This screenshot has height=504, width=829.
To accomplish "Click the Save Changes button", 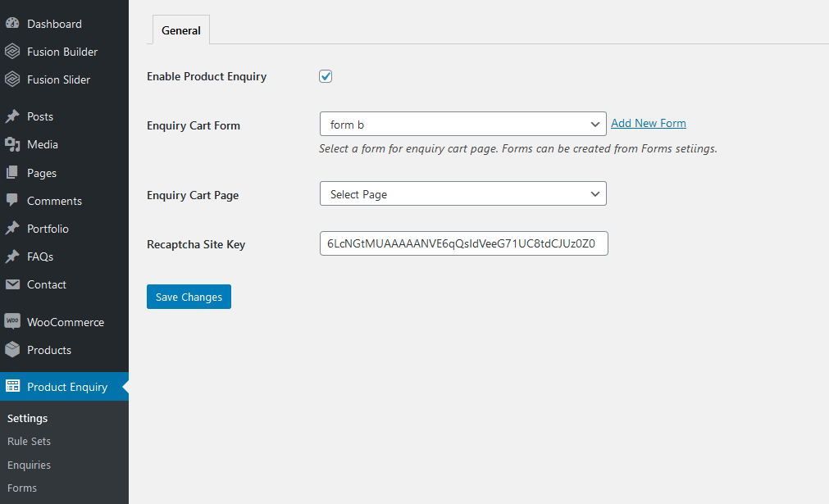I will click(x=189, y=297).
